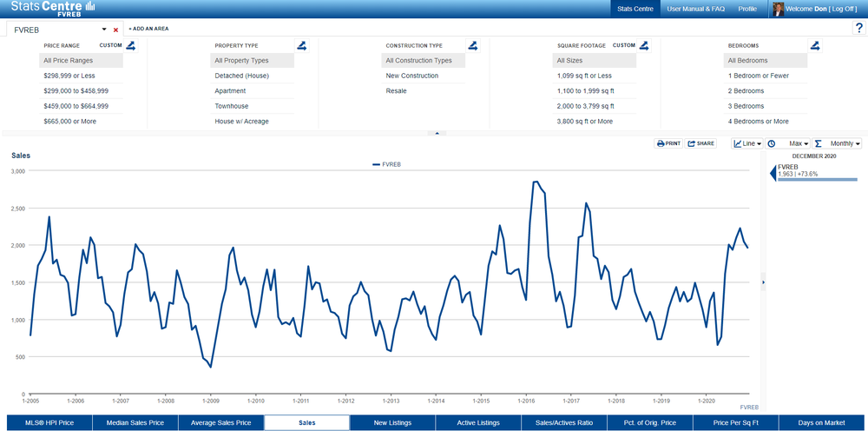Switch to Days on Market tab

tap(822, 422)
